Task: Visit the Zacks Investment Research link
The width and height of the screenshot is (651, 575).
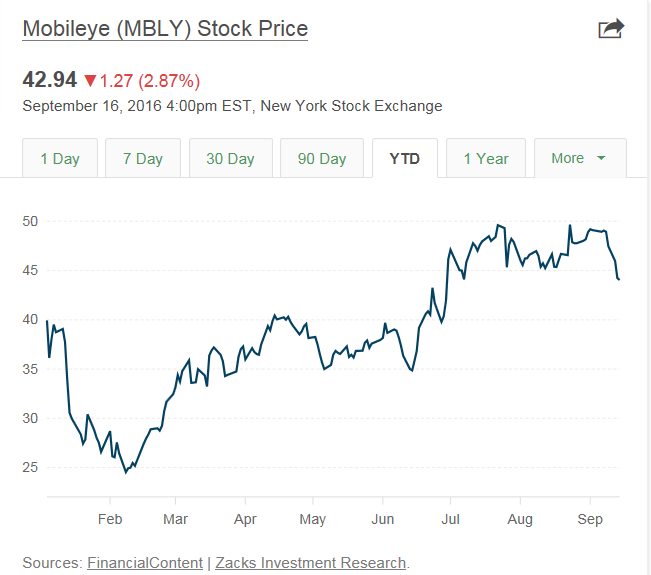Action: coord(312,563)
